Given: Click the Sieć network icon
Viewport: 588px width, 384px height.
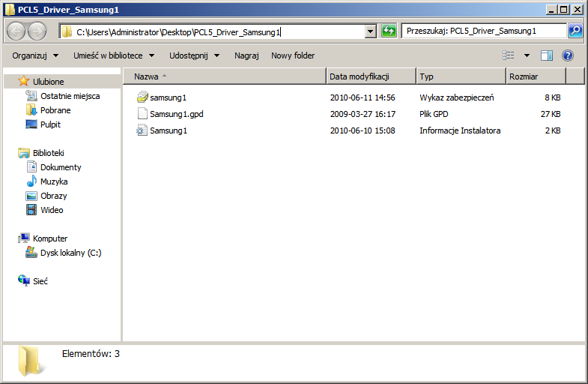Looking at the screenshot, I should coord(24,280).
